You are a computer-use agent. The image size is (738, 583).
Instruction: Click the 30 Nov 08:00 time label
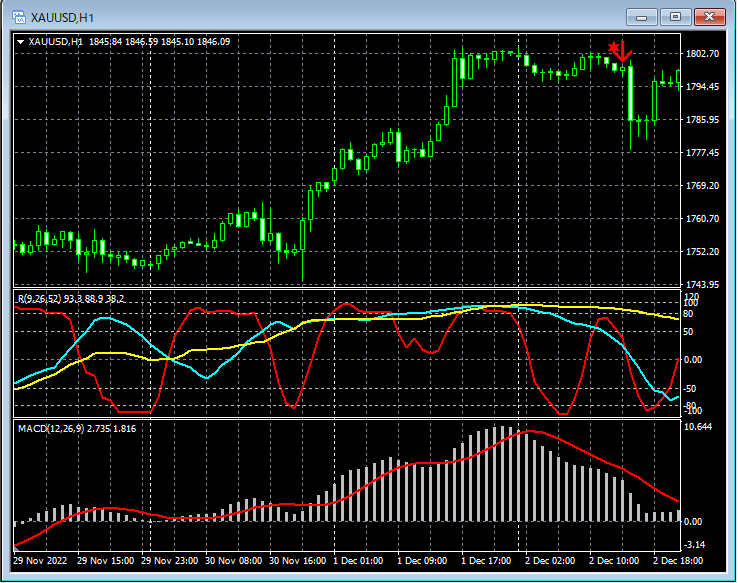pos(233,561)
